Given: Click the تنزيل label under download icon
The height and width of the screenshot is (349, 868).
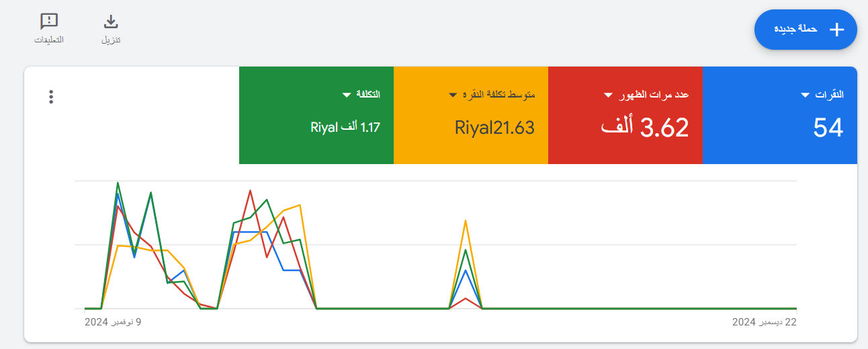Looking at the screenshot, I should (x=112, y=40).
